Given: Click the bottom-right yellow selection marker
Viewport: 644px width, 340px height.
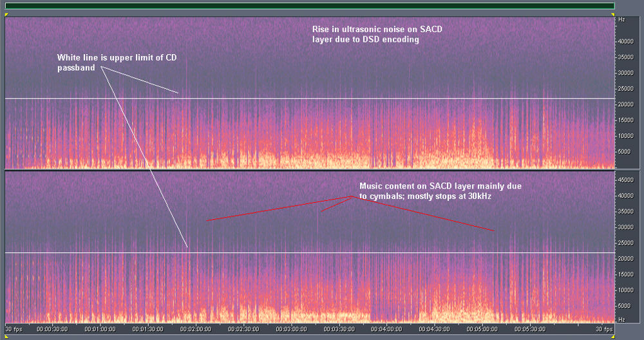Looking at the screenshot, I should point(614,336).
